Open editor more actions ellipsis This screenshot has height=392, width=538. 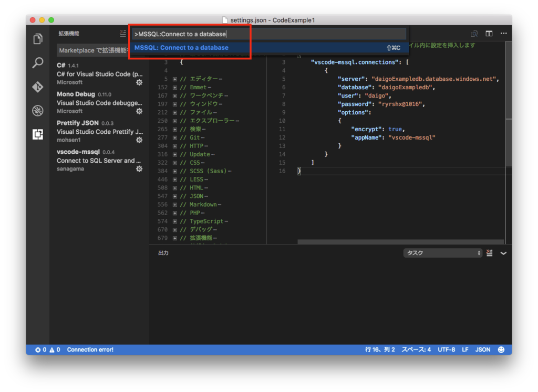tap(503, 33)
